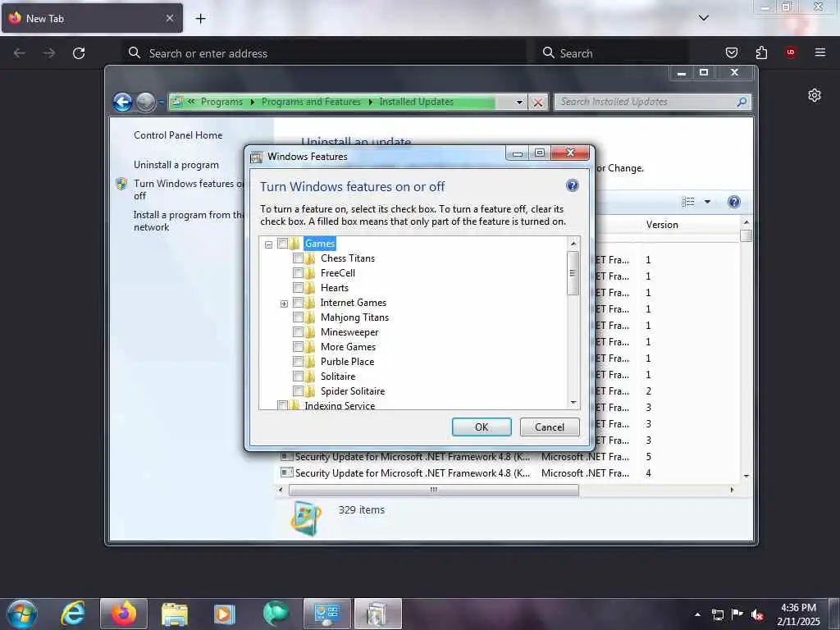Click the help icon in Windows Features dialog

coord(572,186)
